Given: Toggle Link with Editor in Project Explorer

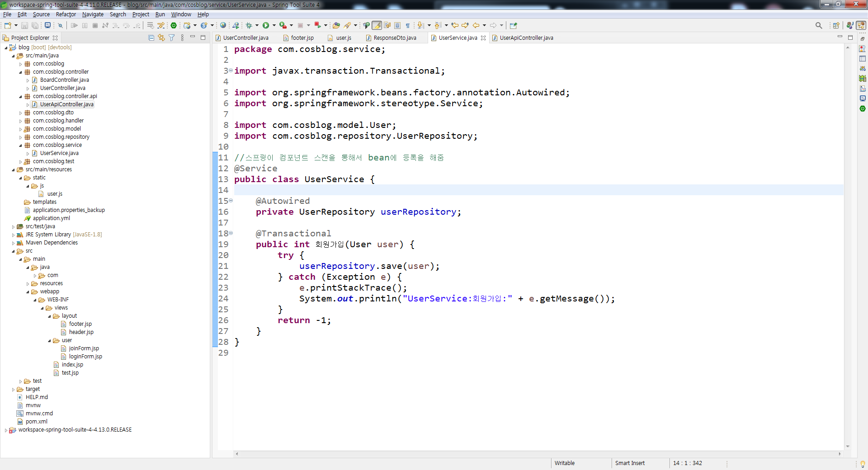Looking at the screenshot, I should [161, 38].
